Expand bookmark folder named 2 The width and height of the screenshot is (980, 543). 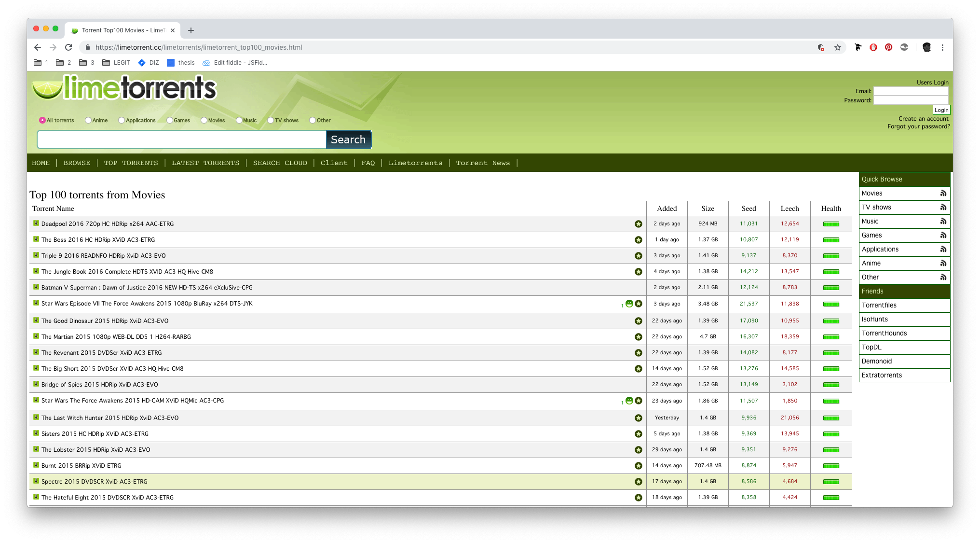point(63,63)
